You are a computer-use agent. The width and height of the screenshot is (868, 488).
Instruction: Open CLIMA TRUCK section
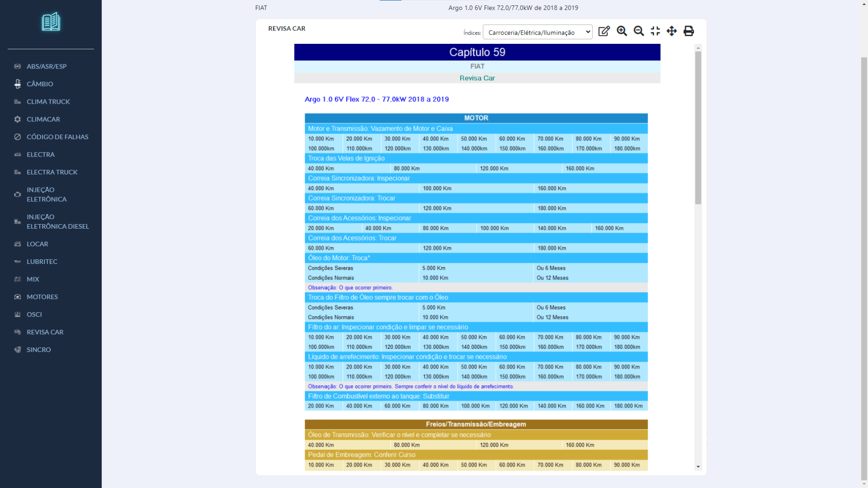point(48,102)
